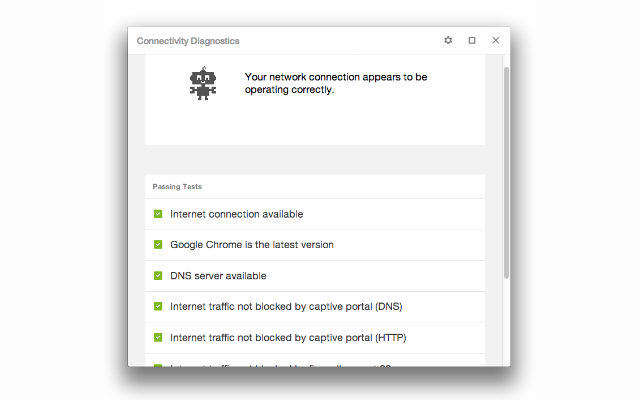
Task: Click green check beside captive portal (DNS)
Action: pyautogui.click(x=158, y=307)
